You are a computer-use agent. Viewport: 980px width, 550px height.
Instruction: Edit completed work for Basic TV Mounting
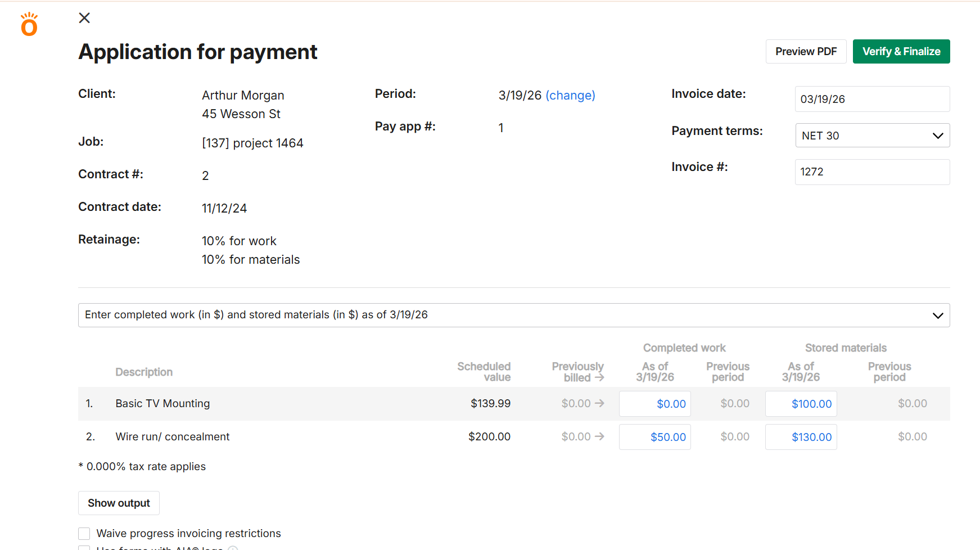[655, 404]
